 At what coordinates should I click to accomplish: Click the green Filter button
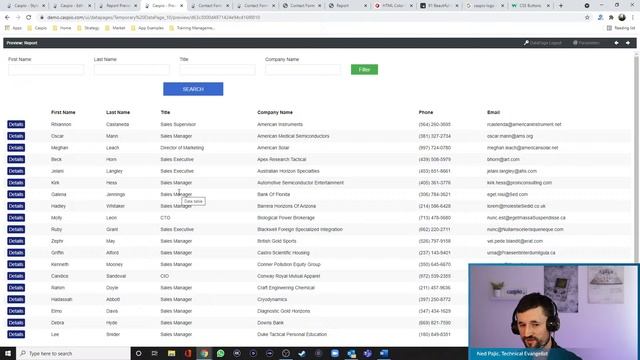click(x=364, y=69)
